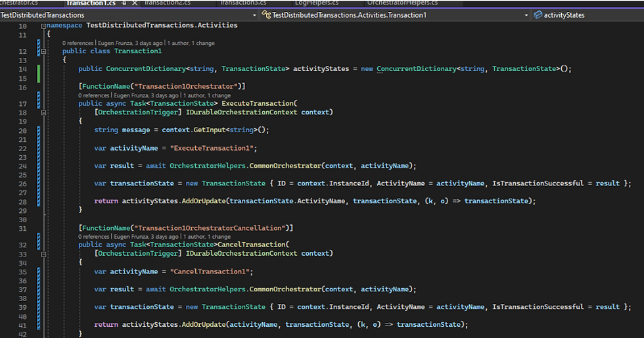The image size is (644, 338).
Task: Open 'Eugen Frunza, 3 days ago' above ExecuteTransaction
Action: [146, 95]
